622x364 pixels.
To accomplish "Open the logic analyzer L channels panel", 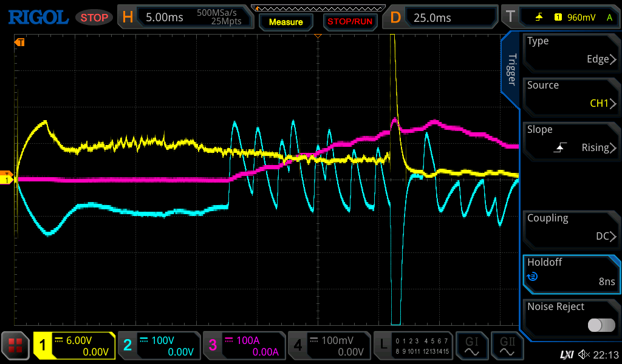I will pyautogui.click(x=413, y=346).
